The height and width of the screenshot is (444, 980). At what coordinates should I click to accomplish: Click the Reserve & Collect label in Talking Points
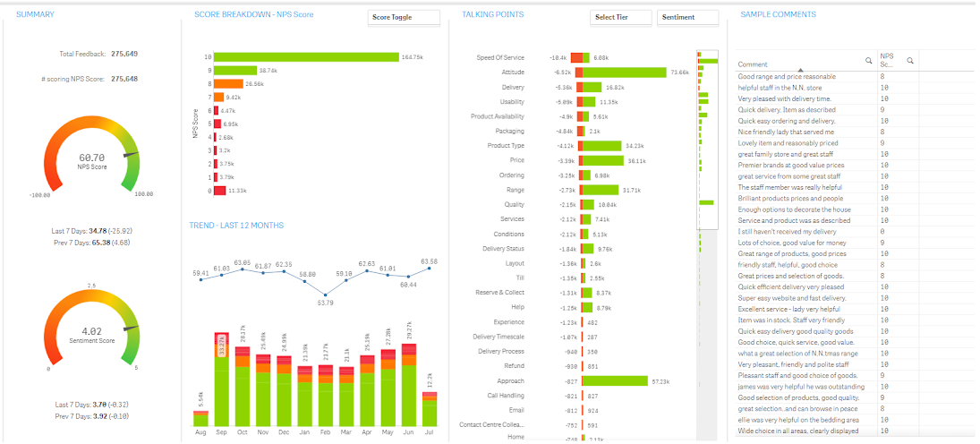[500, 293]
